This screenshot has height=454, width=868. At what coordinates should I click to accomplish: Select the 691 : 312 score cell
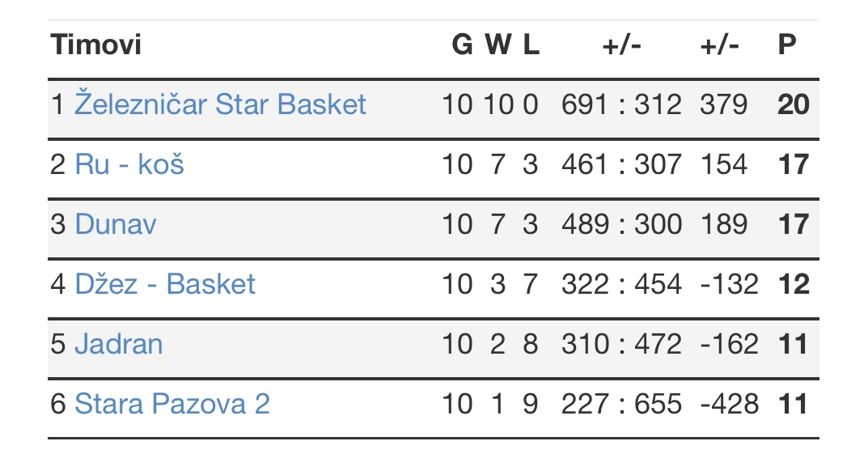[x=621, y=104]
